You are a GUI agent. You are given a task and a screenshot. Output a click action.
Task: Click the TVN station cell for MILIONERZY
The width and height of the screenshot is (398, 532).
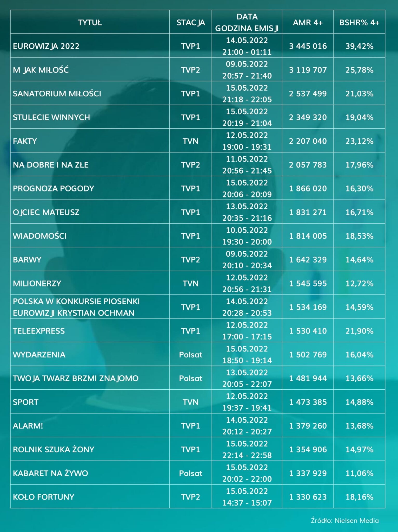tap(190, 283)
